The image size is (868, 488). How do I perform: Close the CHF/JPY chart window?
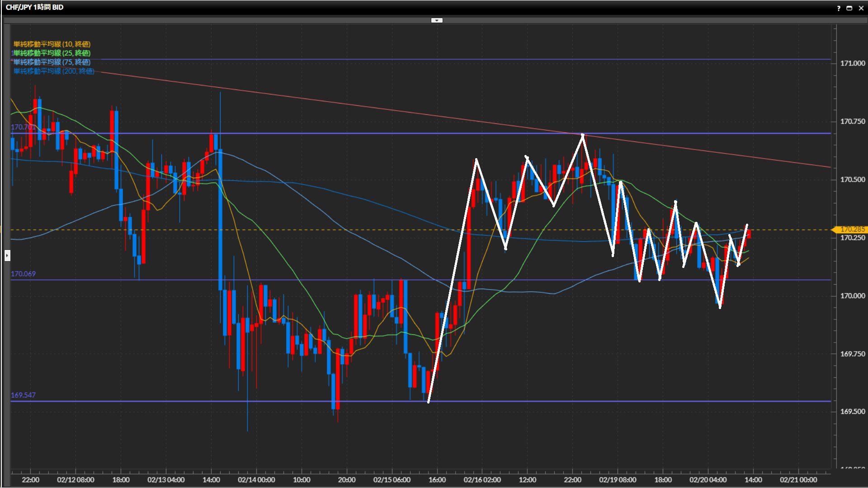861,8
